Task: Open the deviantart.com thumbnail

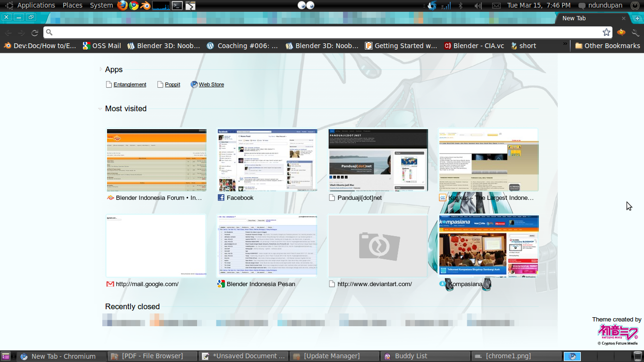Action: click(378, 247)
